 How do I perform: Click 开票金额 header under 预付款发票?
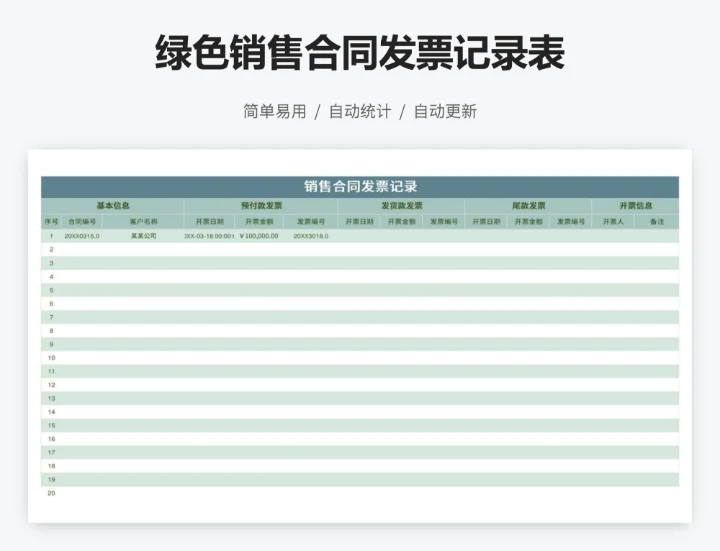259,222
